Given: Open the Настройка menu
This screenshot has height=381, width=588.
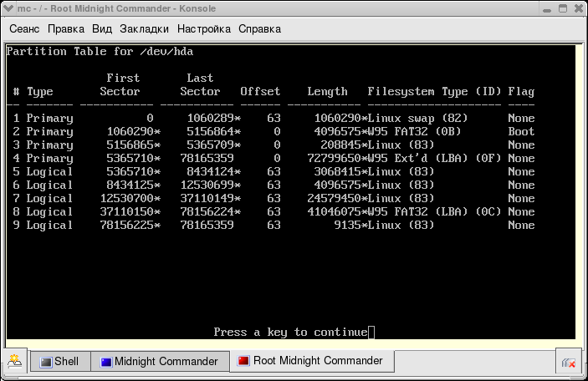Looking at the screenshot, I should pos(204,29).
